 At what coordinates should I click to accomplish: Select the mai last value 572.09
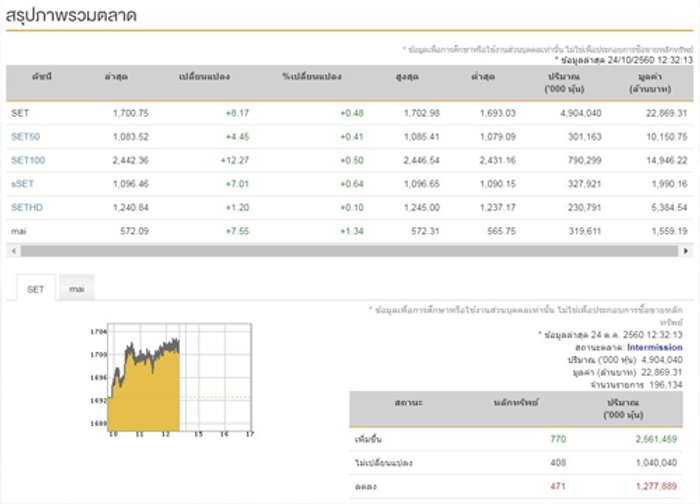coord(134,231)
